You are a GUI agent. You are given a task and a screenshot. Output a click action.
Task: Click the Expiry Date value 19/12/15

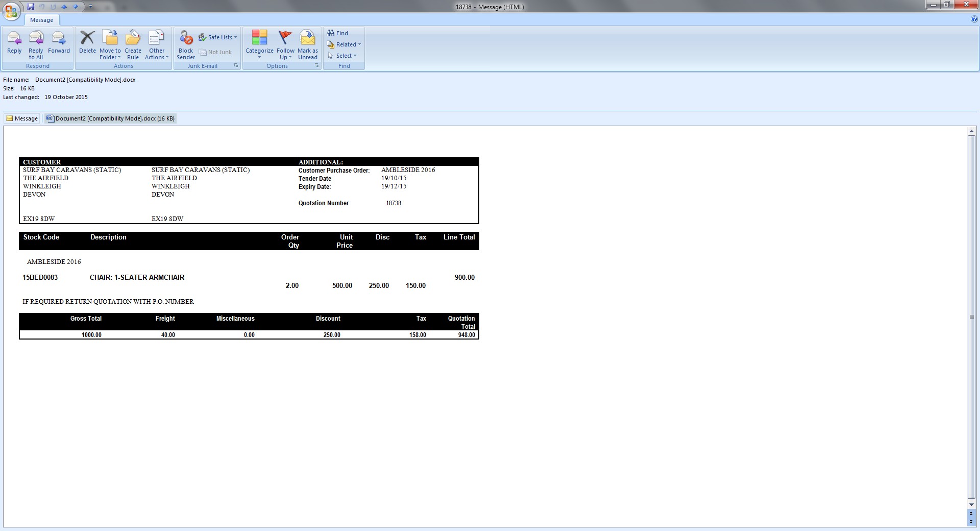tap(394, 186)
